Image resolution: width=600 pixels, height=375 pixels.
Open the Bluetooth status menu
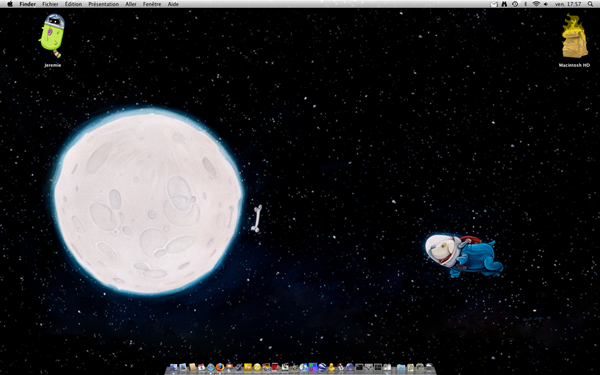point(525,4)
